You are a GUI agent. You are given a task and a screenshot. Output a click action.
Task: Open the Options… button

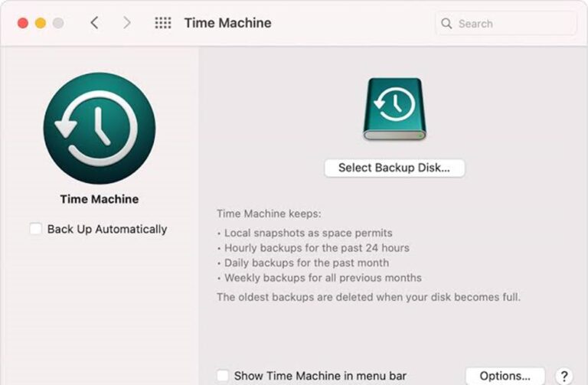tap(505, 376)
